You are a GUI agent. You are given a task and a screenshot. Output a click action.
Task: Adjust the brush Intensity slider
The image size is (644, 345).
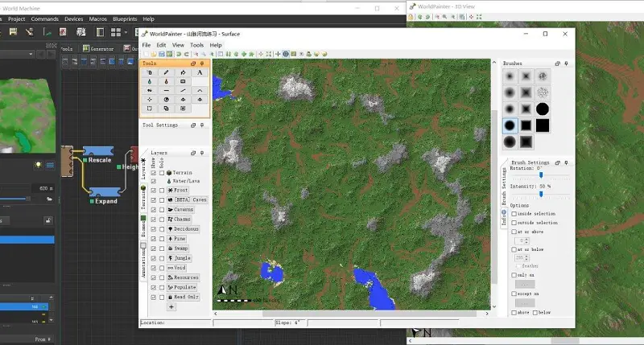[541, 194]
